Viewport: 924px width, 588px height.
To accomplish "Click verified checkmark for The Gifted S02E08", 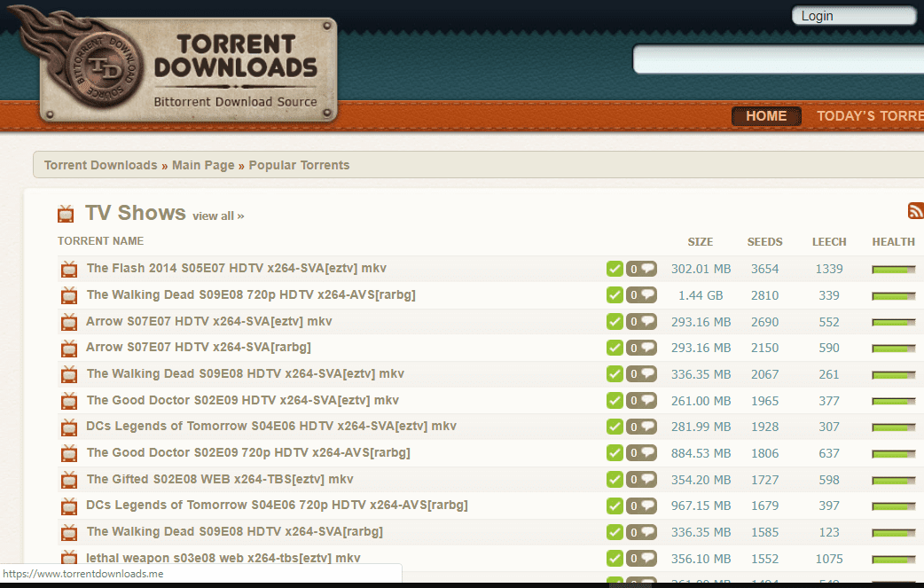I will [x=615, y=480].
